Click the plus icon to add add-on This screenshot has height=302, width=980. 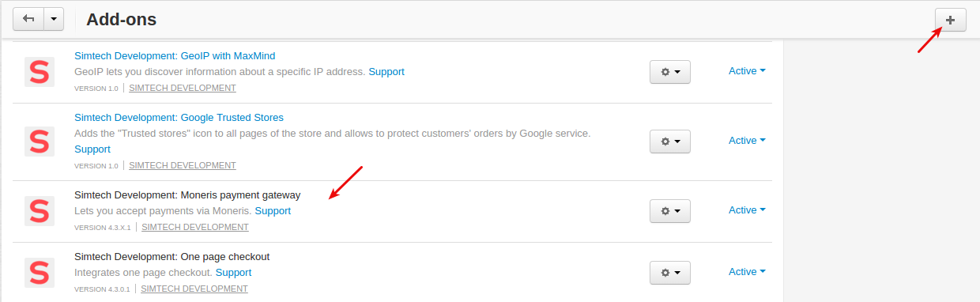[x=950, y=20]
